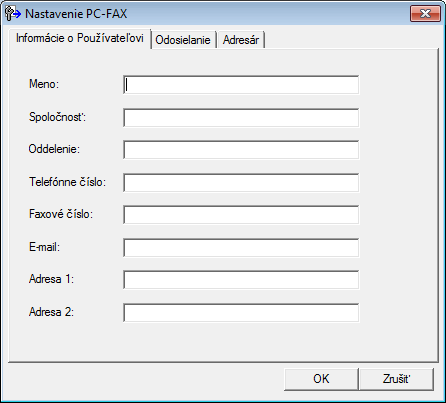Click into the Spoločnosť text box
The image size is (446, 403).
(241, 117)
